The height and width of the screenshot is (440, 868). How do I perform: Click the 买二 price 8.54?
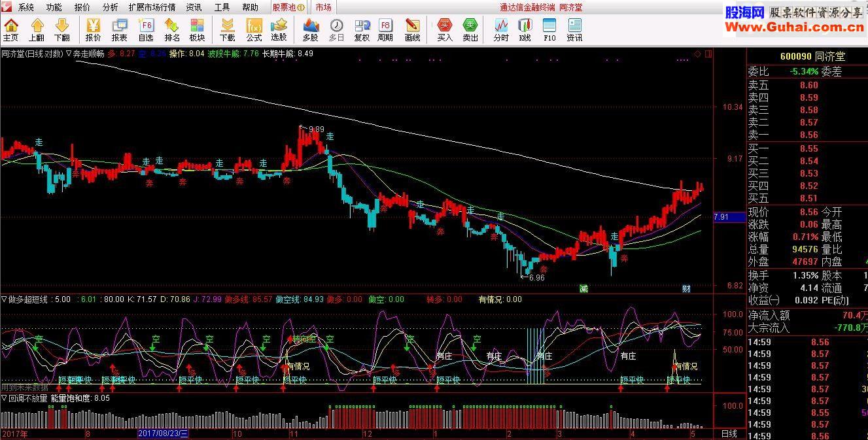coord(808,161)
